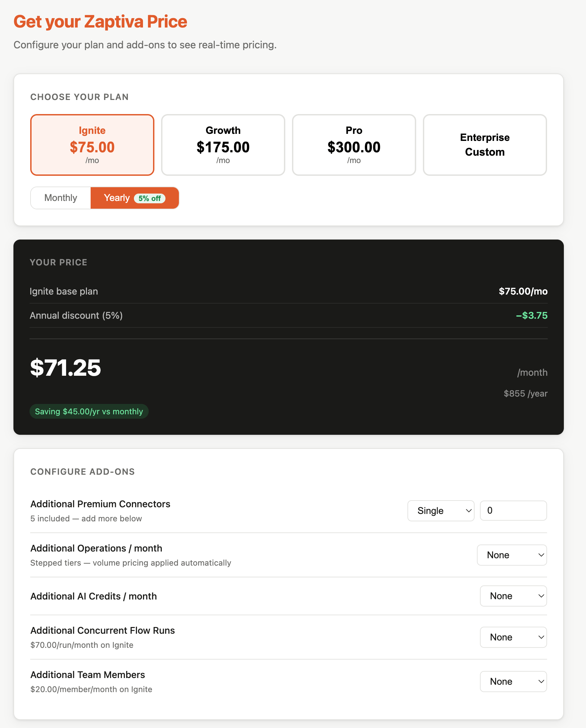The height and width of the screenshot is (728, 586).
Task: Click 'Additional Concurrent Flow Runs' label
Action: pyautogui.click(x=103, y=630)
